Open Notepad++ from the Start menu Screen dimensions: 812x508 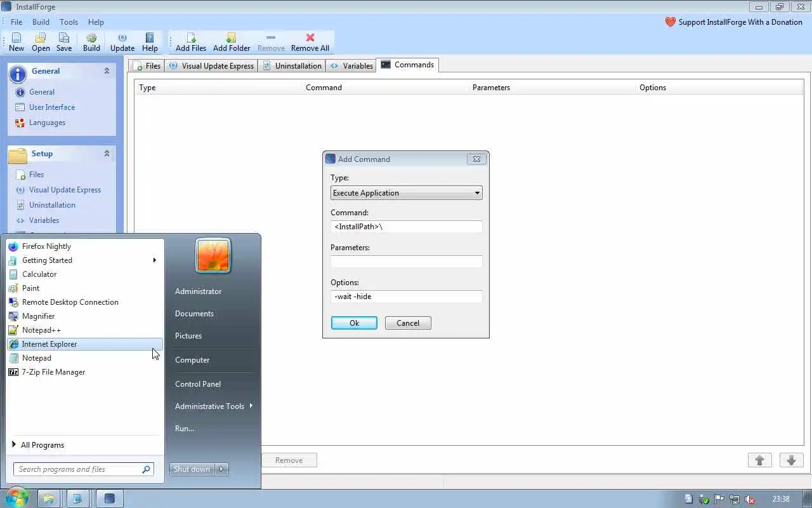[84, 330]
